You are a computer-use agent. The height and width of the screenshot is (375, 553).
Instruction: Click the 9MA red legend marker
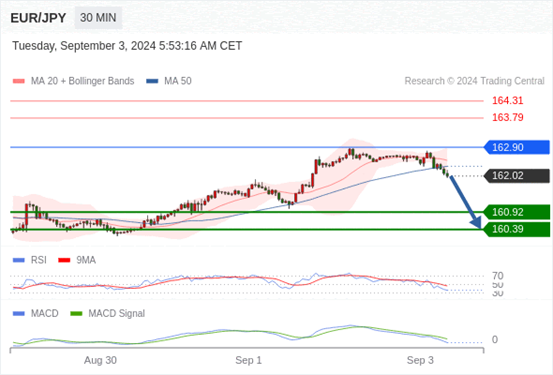click(64, 260)
